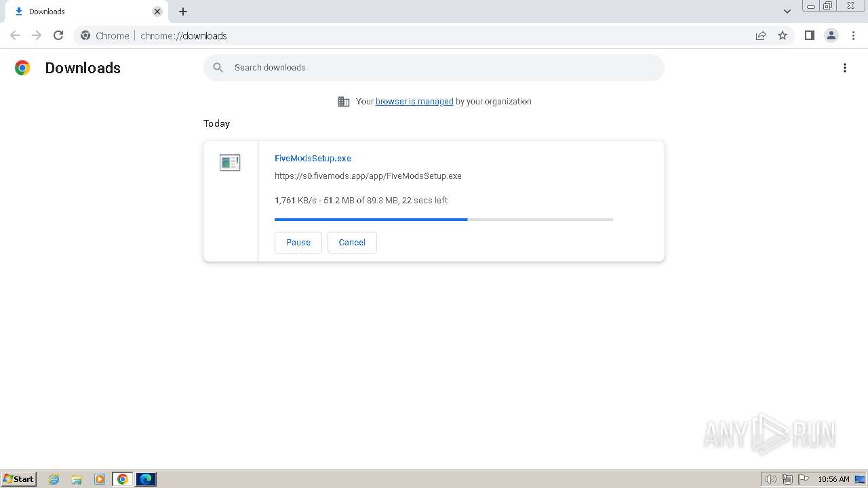Image resolution: width=868 pixels, height=488 pixels.
Task: Bookmark this page with star icon
Action: pyautogui.click(x=783, y=35)
